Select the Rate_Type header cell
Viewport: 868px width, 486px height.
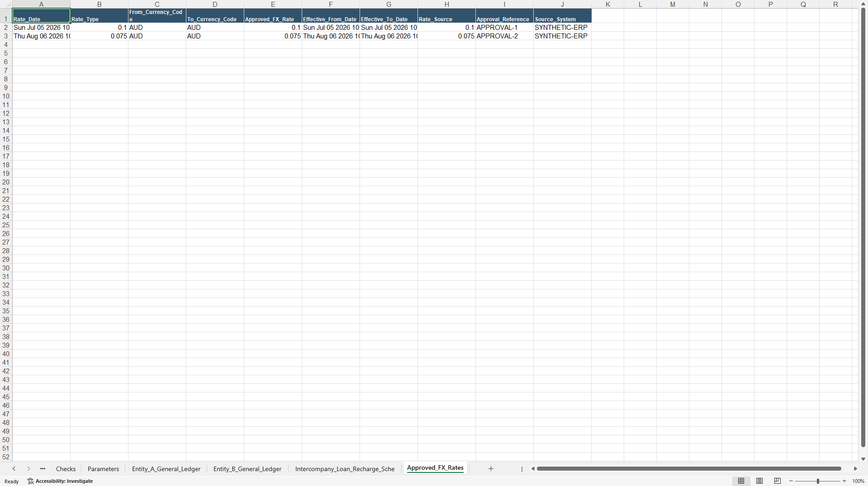coord(99,16)
